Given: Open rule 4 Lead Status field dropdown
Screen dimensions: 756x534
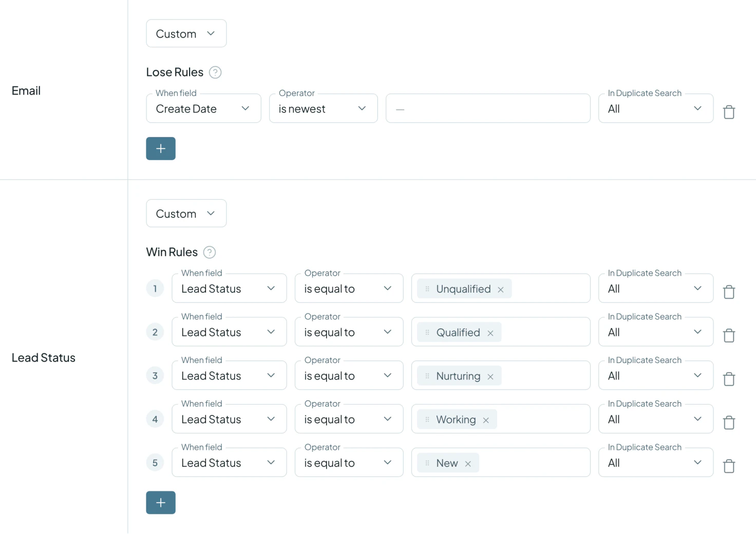Looking at the screenshot, I should point(229,419).
